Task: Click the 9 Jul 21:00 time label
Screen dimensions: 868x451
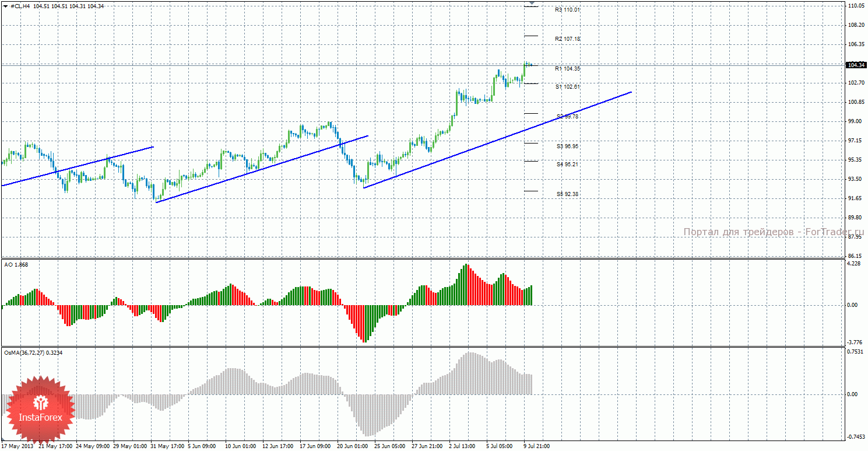Action: [x=537, y=446]
